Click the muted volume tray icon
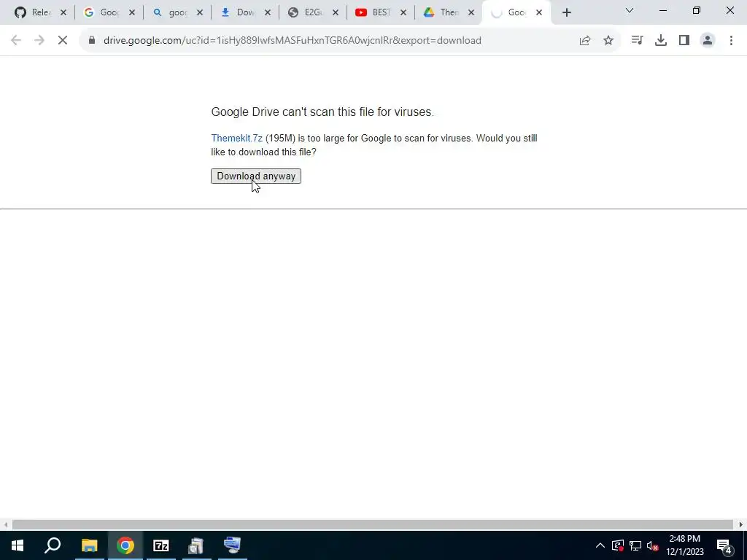Viewport: 747px width, 560px height. [x=653, y=545]
